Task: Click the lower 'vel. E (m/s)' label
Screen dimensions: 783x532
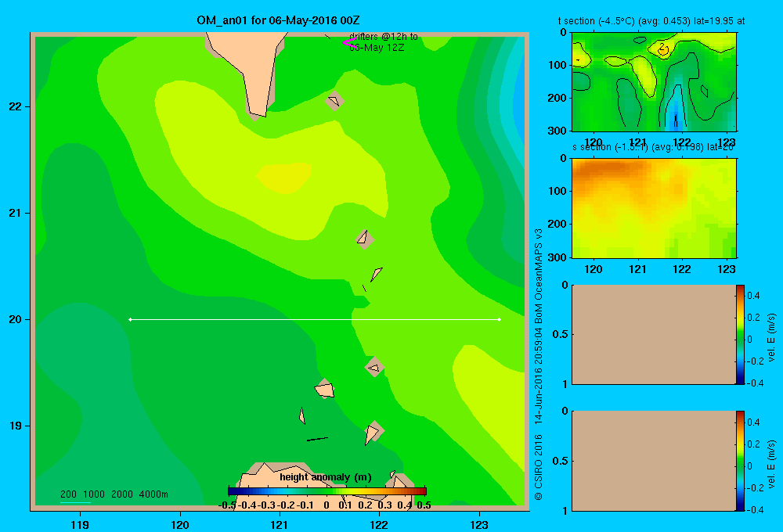Action: coord(772,464)
